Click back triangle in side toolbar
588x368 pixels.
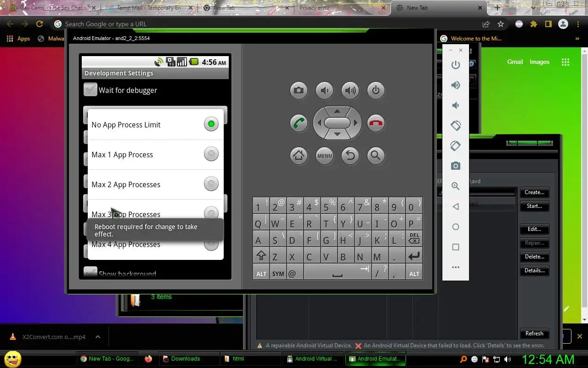tap(455, 207)
